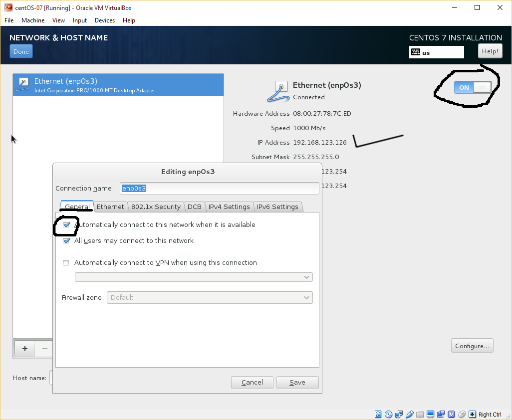Click the video capture icon in status bar
Screen dimensions: 512x420
(x=441, y=415)
